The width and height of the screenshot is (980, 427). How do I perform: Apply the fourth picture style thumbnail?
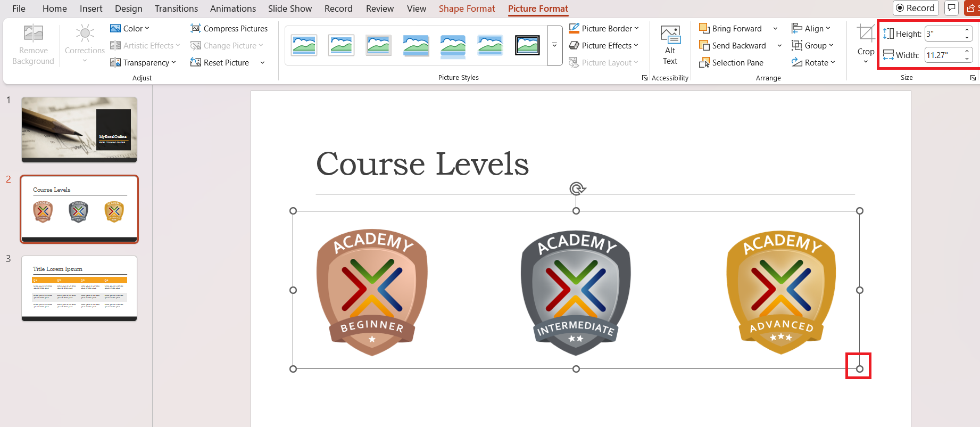pyautogui.click(x=416, y=45)
